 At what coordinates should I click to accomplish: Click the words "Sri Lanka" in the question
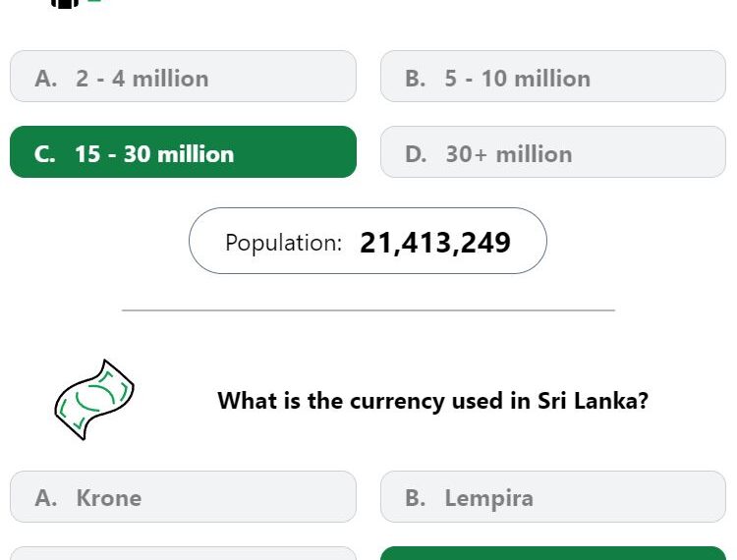(x=593, y=401)
